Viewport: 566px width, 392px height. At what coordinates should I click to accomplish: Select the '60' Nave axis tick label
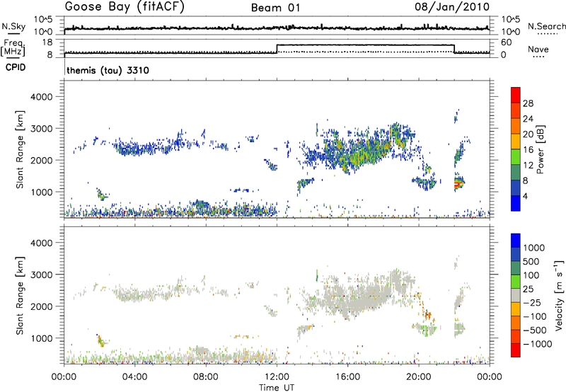tap(506, 42)
